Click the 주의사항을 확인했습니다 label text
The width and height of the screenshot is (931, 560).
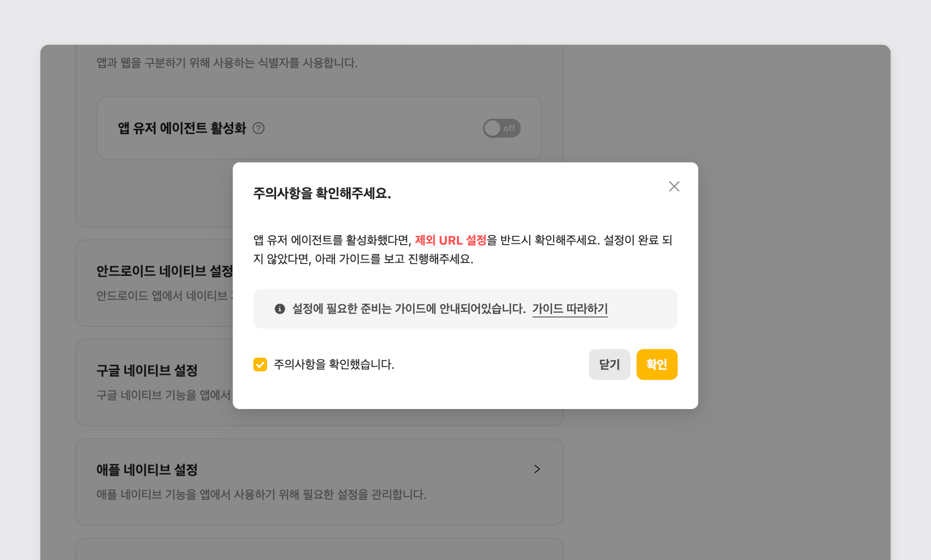(x=334, y=364)
